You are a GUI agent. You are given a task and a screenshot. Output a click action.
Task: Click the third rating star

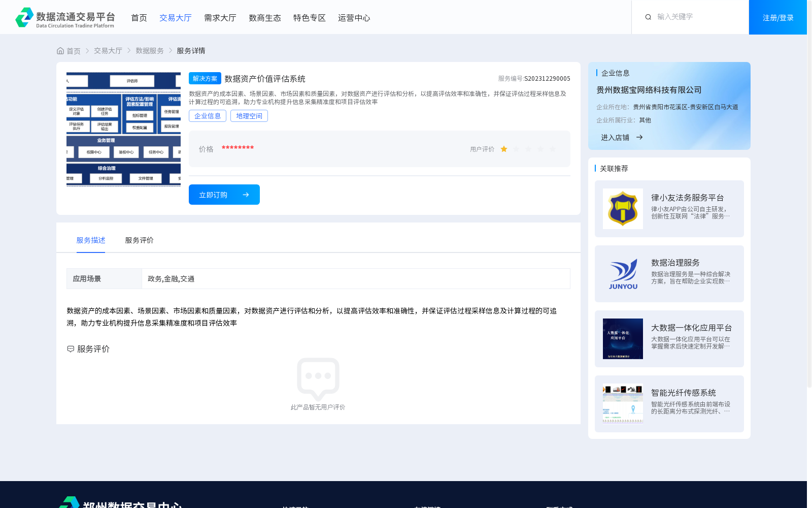pyautogui.click(x=528, y=149)
